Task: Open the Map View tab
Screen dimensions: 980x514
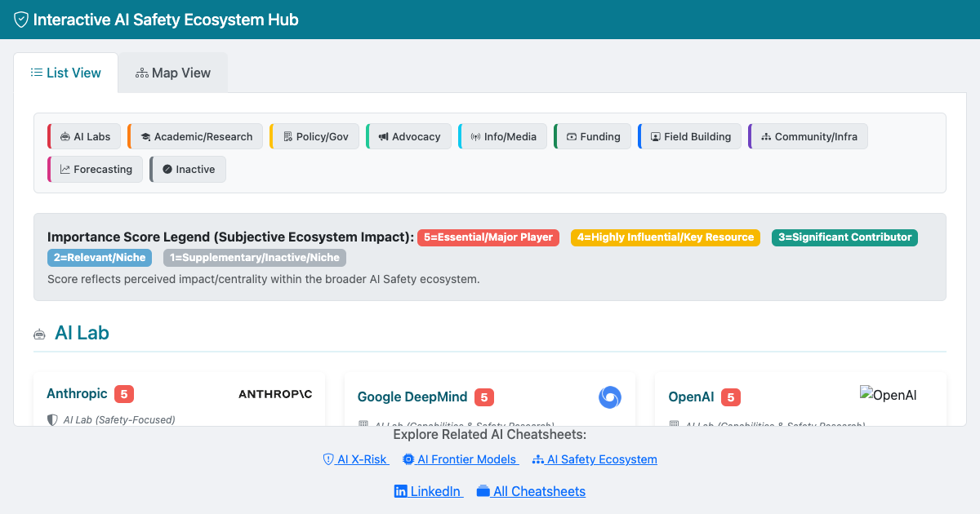Action: (x=173, y=73)
